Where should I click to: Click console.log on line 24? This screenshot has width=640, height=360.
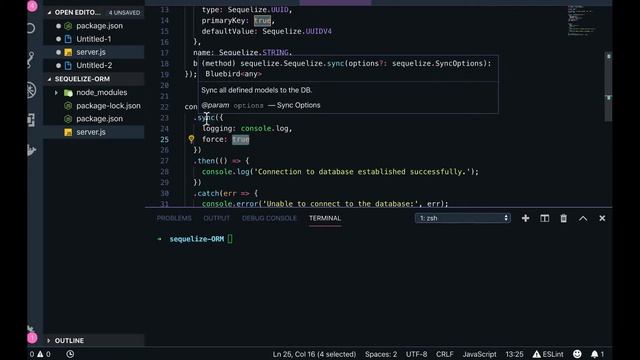click(x=264, y=129)
